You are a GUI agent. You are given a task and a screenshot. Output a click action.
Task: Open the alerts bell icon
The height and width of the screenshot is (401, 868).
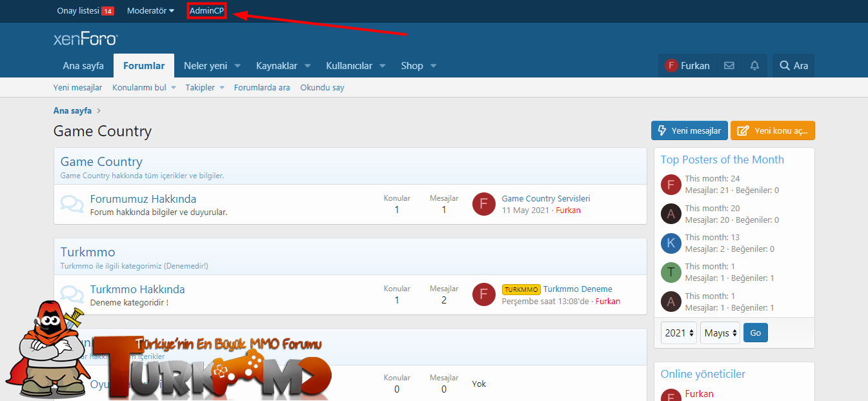pyautogui.click(x=754, y=66)
